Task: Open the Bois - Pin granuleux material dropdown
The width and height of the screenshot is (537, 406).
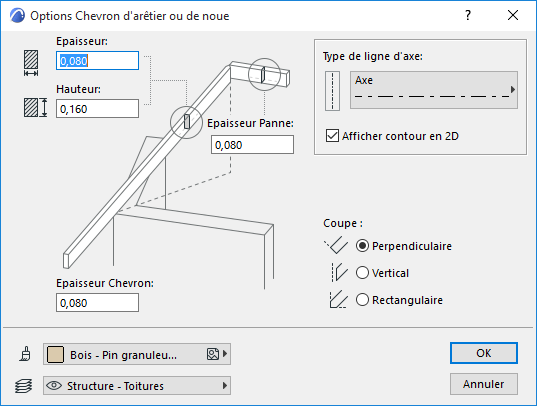Action: tap(137, 354)
